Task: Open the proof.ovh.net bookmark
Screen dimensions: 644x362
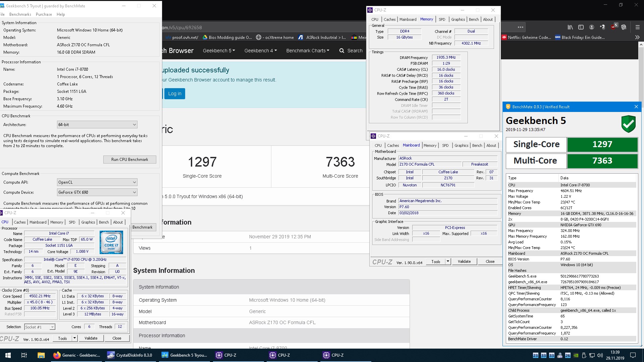Action: tap(182, 38)
